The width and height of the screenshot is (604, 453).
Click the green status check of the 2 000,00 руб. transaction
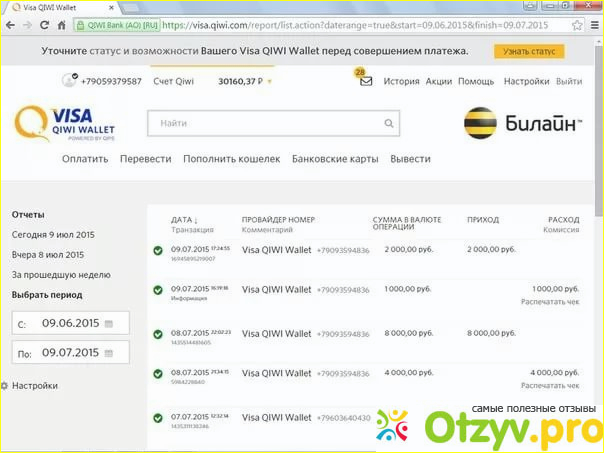tap(158, 250)
